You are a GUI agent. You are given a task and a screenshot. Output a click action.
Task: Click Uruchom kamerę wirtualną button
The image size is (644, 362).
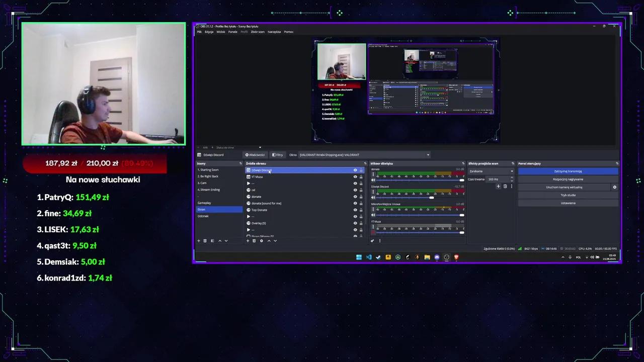click(x=564, y=187)
